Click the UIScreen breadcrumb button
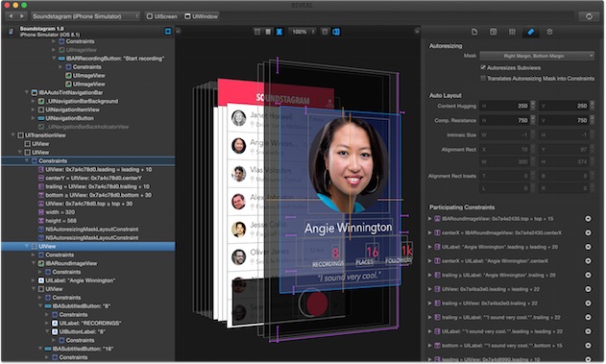The image size is (606, 364). (x=162, y=16)
